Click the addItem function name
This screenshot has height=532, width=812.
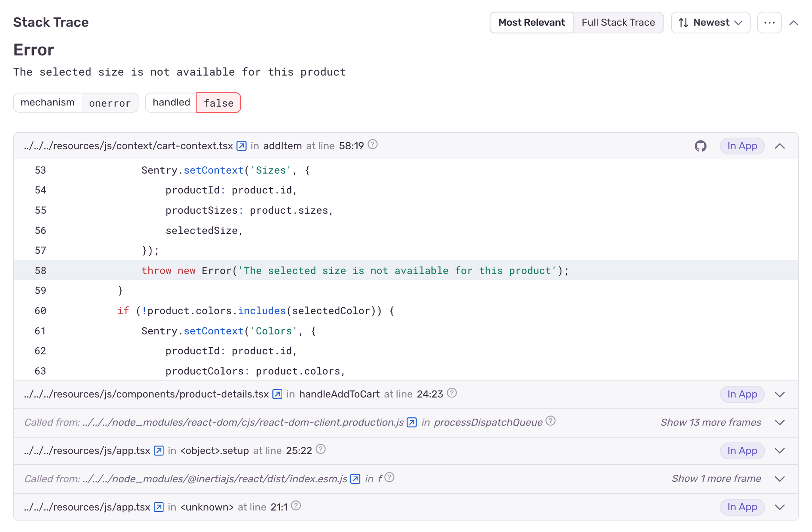[x=282, y=146]
